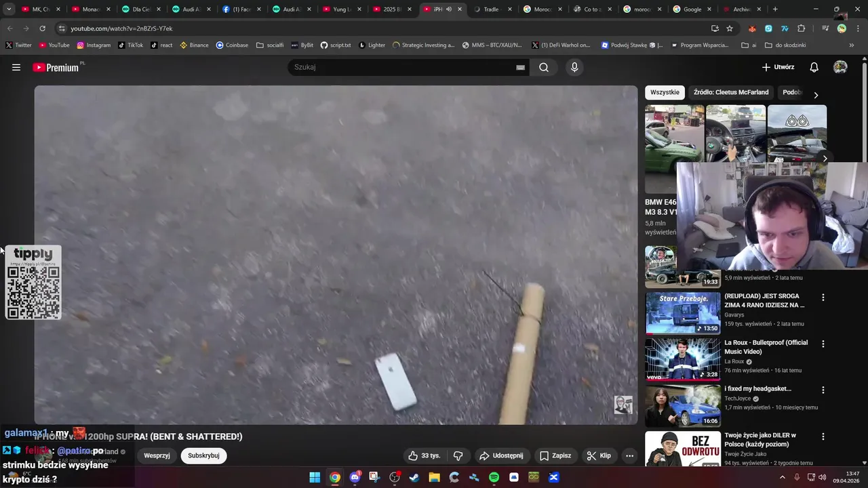The height and width of the screenshot is (488, 868).
Task: Show more bookmarks with the chevron
Action: click(852, 45)
